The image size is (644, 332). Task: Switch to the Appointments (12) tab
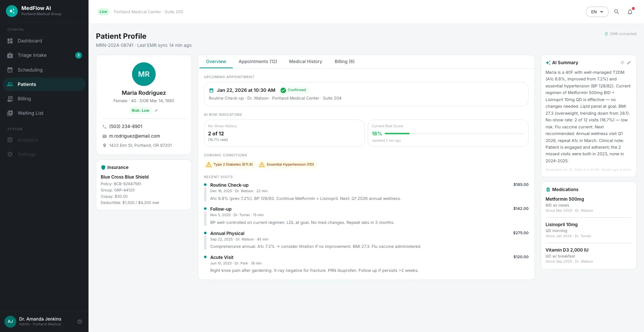pos(258,62)
